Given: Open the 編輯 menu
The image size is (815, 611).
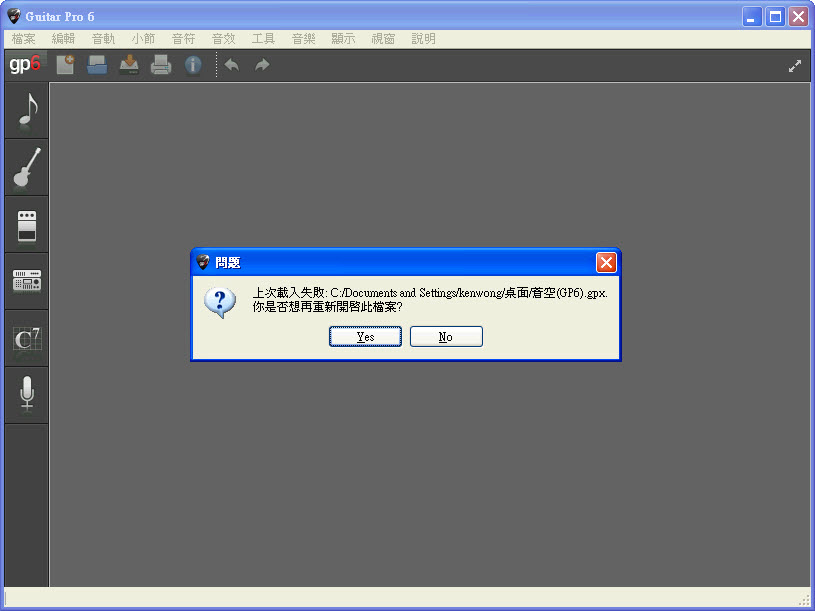Looking at the screenshot, I should click(x=63, y=39).
